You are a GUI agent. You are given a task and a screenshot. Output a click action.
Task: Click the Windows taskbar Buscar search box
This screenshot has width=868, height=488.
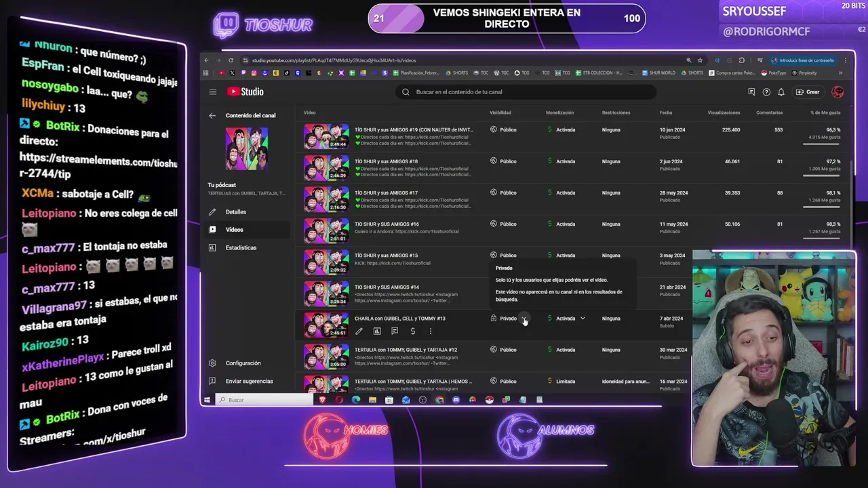[264, 400]
